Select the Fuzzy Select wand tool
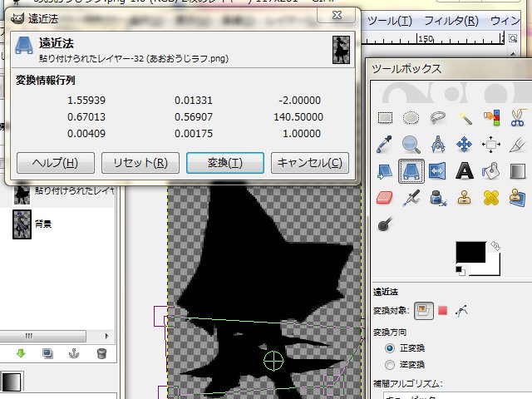Image resolution: width=532 pixels, height=399 pixels. (x=465, y=118)
